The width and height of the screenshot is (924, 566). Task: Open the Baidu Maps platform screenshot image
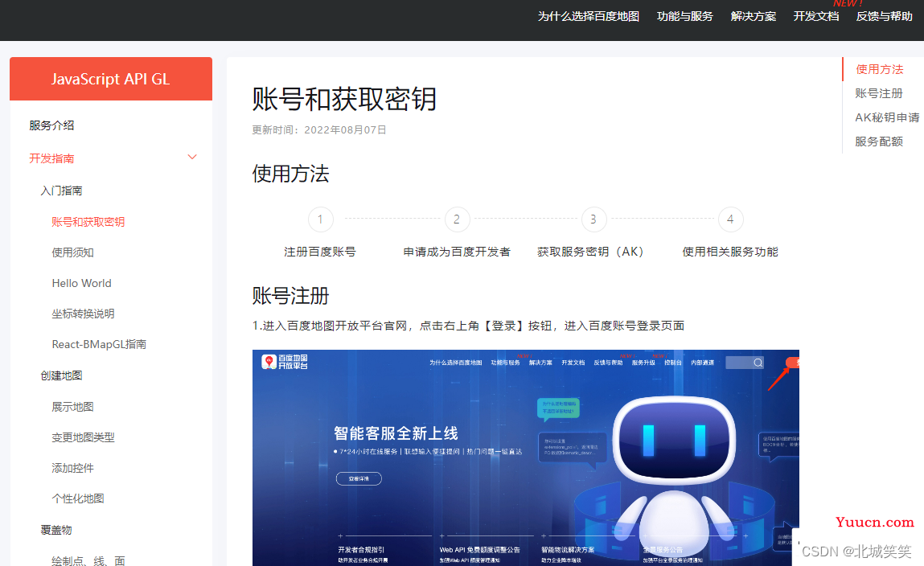526,457
